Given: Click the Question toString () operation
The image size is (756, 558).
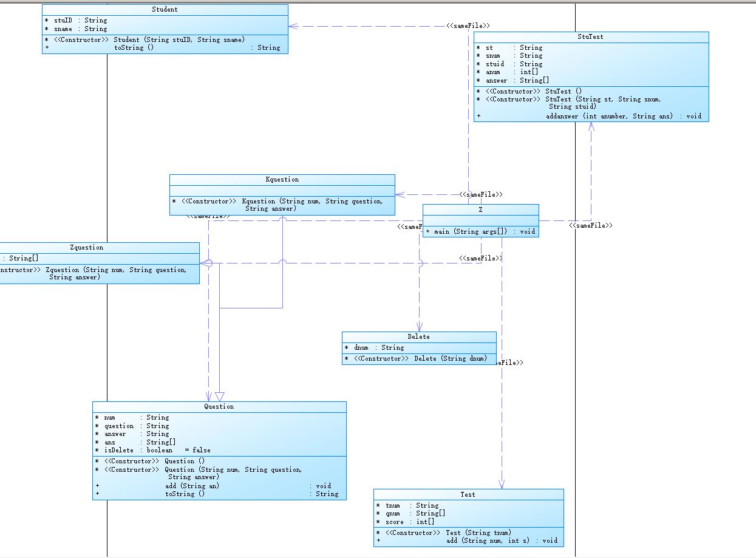Looking at the screenshot, I should pos(217,494).
